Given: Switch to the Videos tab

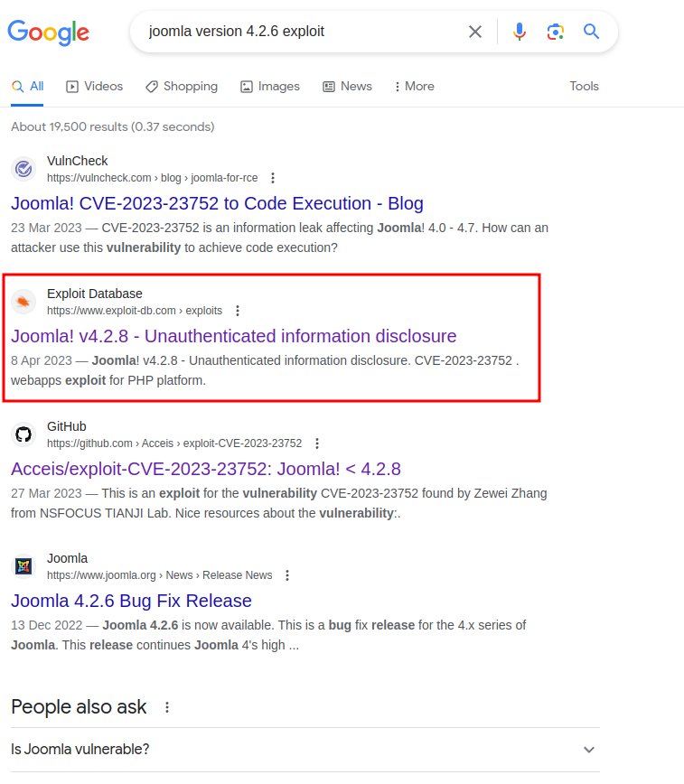Looking at the screenshot, I should (94, 87).
